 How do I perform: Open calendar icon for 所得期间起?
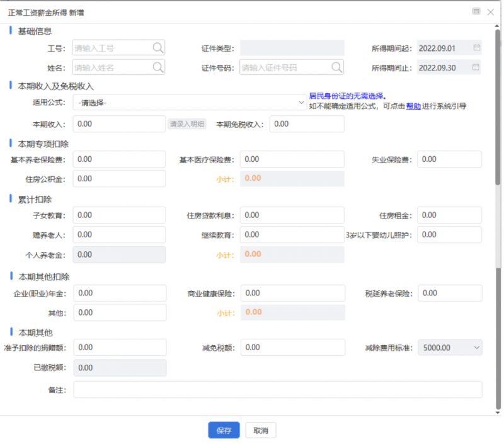476,48
